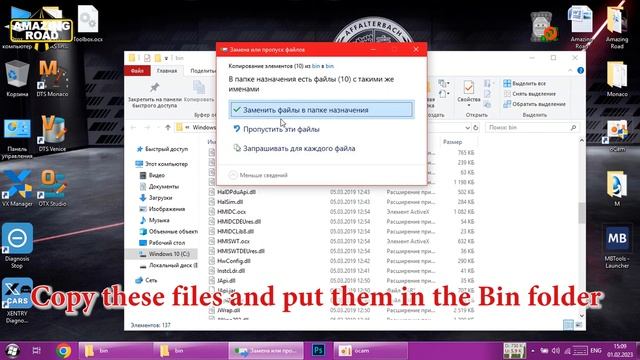Launch the XENTRY Diagnosis desktop shortcut

[x=17, y=300]
